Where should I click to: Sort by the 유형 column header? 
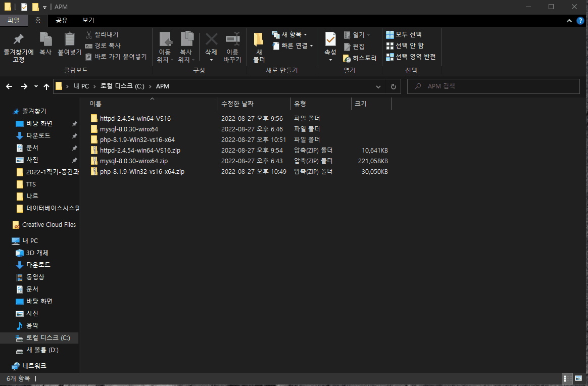(x=321, y=104)
